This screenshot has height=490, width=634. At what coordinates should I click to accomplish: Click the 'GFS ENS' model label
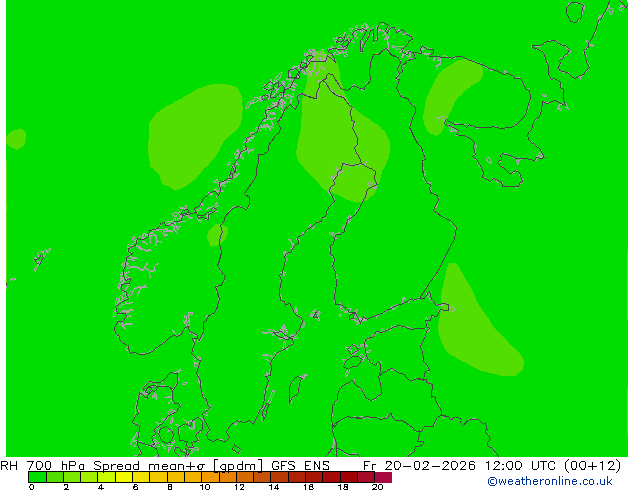300,465
